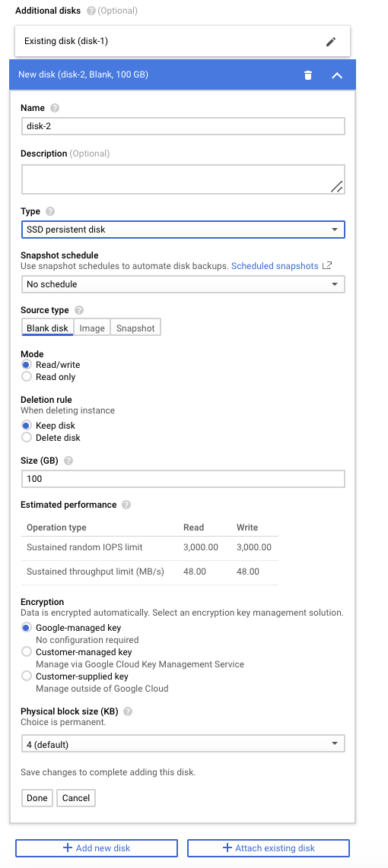This screenshot has height=868, width=388.
Task: Click the Done button
Action: pyautogui.click(x=37, y=798)
